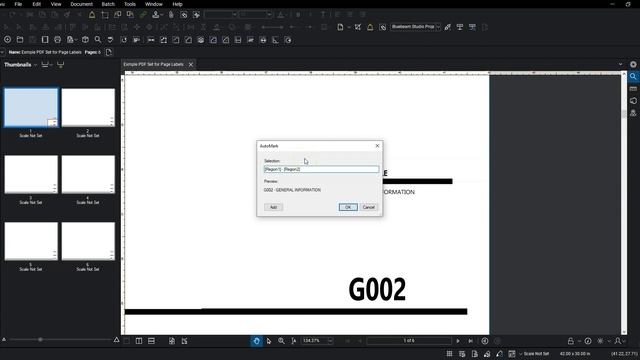Open the settings gear at top right
Viewport: 640px width, 360px height.
tap(633, 64)
